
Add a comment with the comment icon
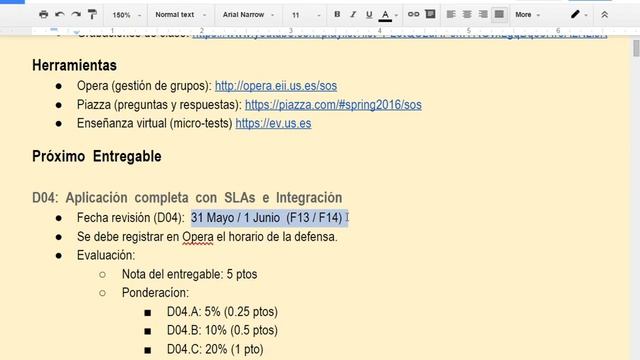click(x=430, y=14)
